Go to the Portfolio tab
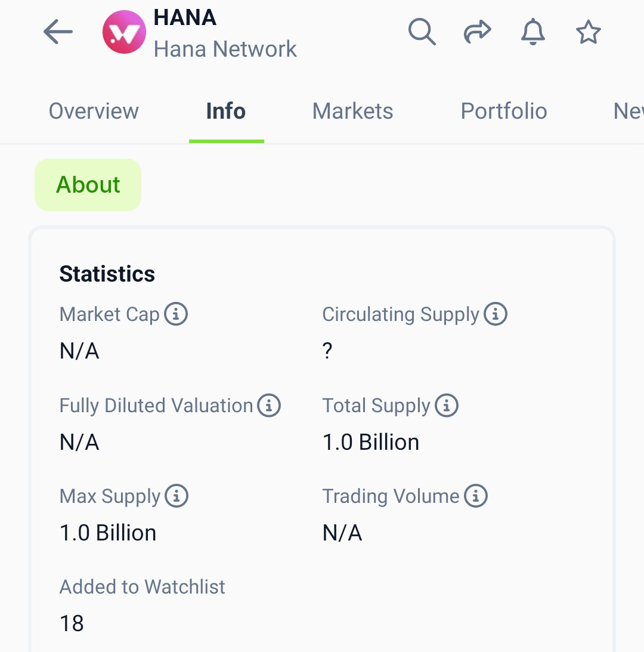644x652 pixels. [504, 111]
